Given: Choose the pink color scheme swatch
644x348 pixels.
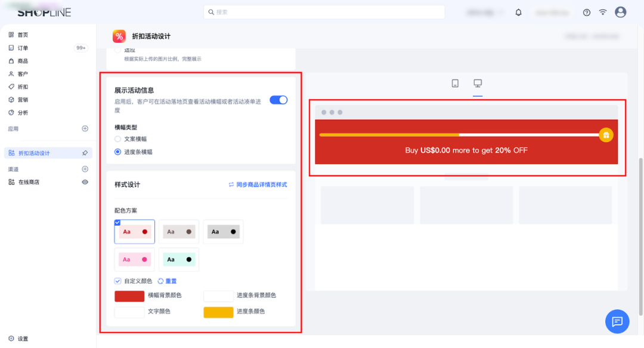Looking at the screenshot, I should tap(135, 260).
